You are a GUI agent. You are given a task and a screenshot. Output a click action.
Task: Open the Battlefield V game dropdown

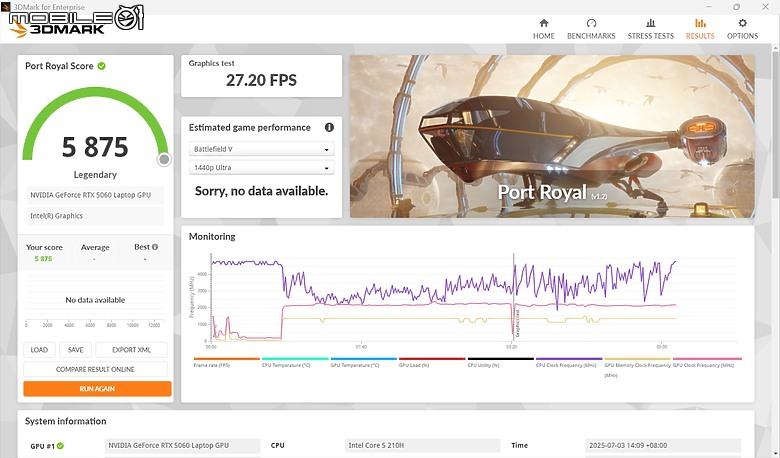(261, 149)
